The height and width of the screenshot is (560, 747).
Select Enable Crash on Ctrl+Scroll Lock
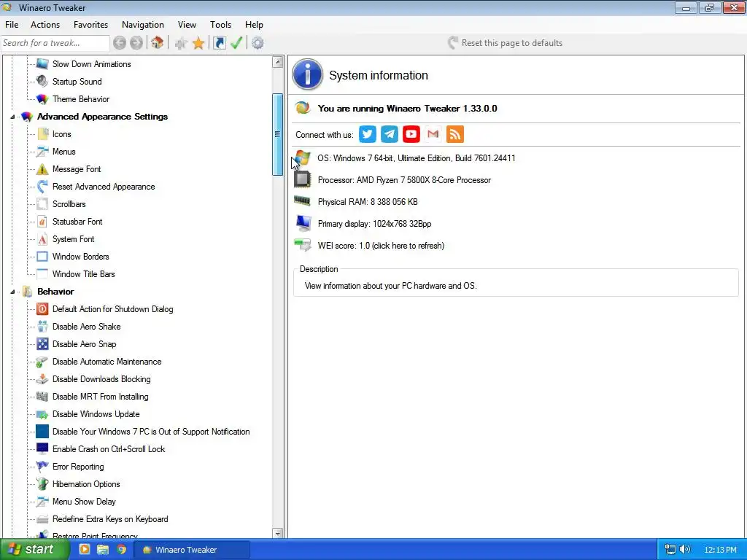pyautogui.click(x=109, y=449)
